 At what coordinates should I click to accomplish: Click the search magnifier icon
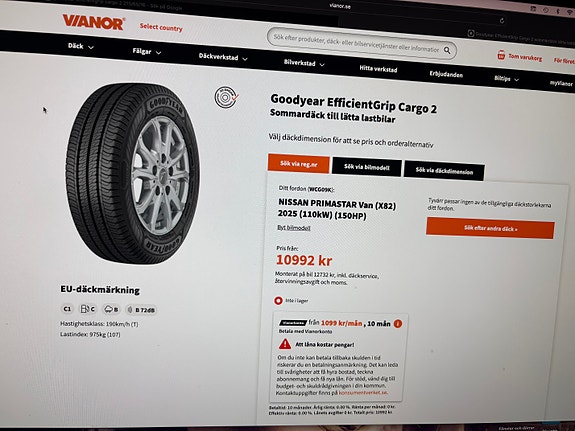[x=447, y=50]
